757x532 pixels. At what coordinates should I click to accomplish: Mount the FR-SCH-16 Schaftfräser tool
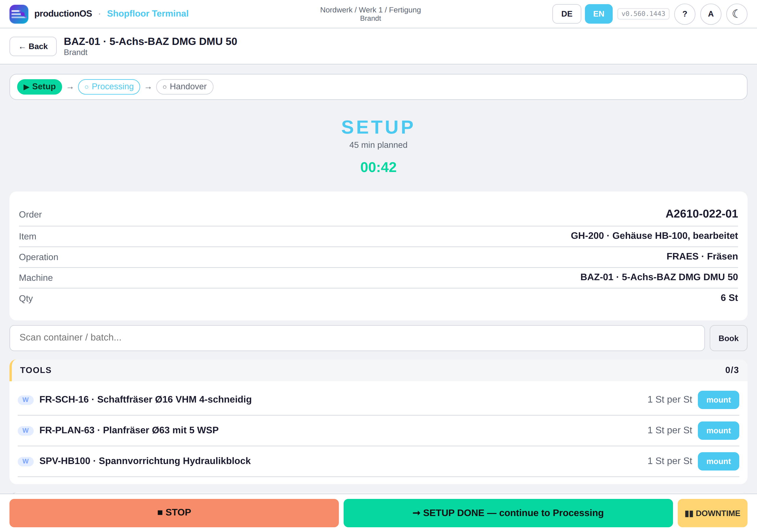tap(718, 400)
